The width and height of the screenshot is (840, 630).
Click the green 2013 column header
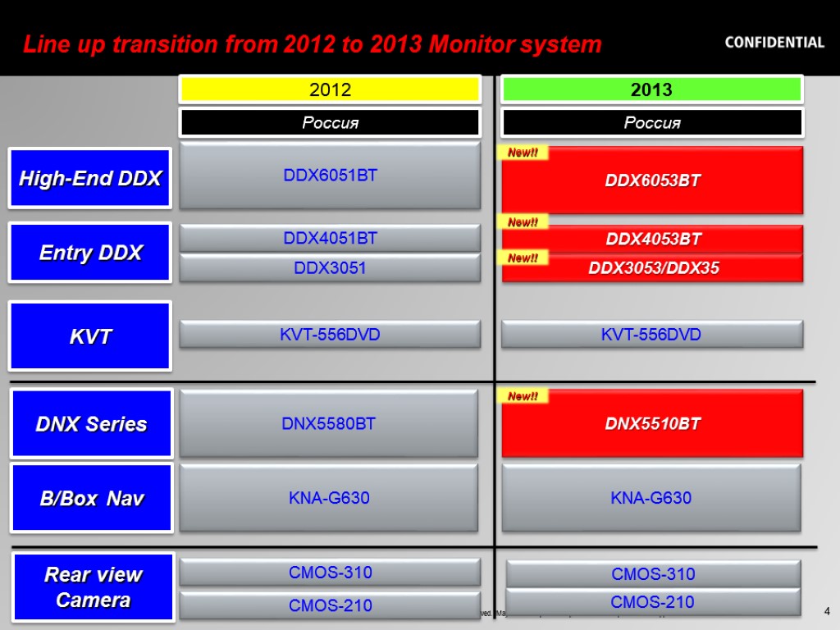click(x=651, y=89)
